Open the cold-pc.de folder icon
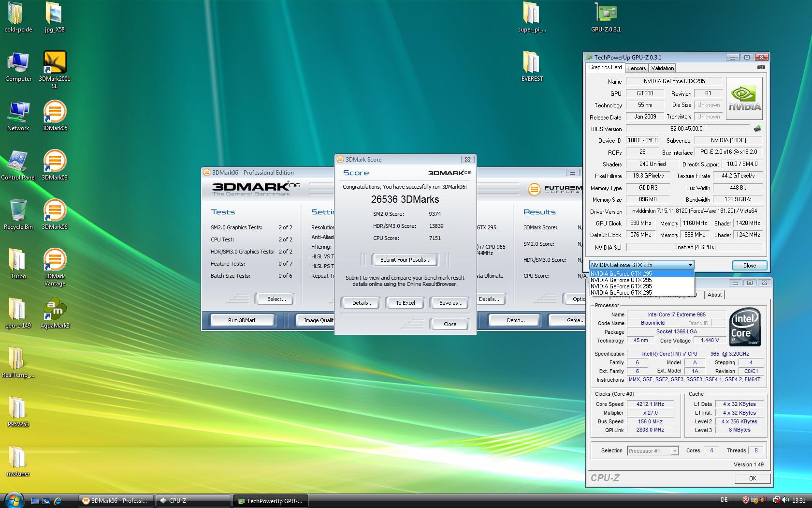The width and height of the screenshot is (812, 508). tap(18, 17)
